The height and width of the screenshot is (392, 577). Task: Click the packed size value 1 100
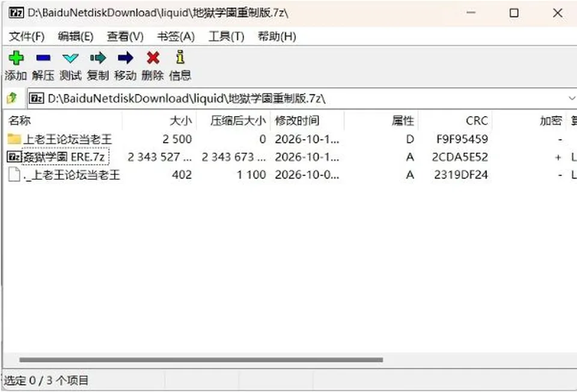(251, 175)
